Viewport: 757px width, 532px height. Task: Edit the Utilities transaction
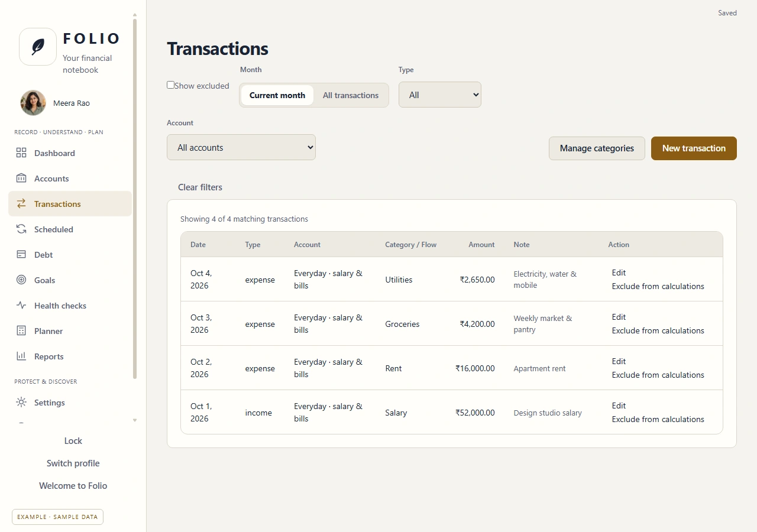tap(619, 273)
